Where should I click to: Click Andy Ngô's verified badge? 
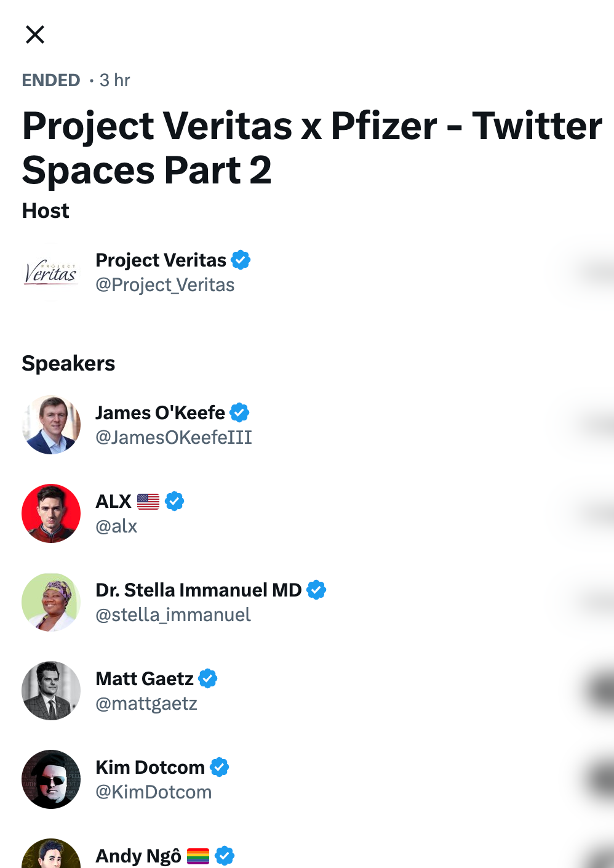pyautogui.click(x=225, y=855)
